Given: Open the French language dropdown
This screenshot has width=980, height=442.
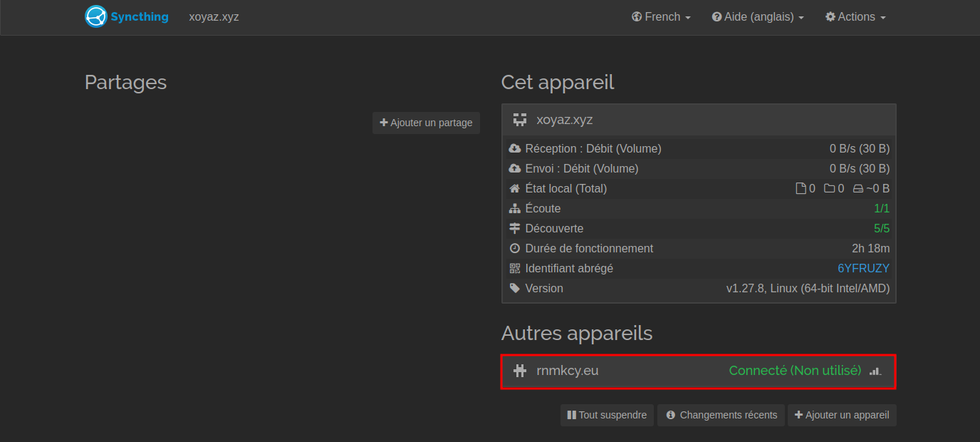Looking at the screenshot, I should pos(661,17).
